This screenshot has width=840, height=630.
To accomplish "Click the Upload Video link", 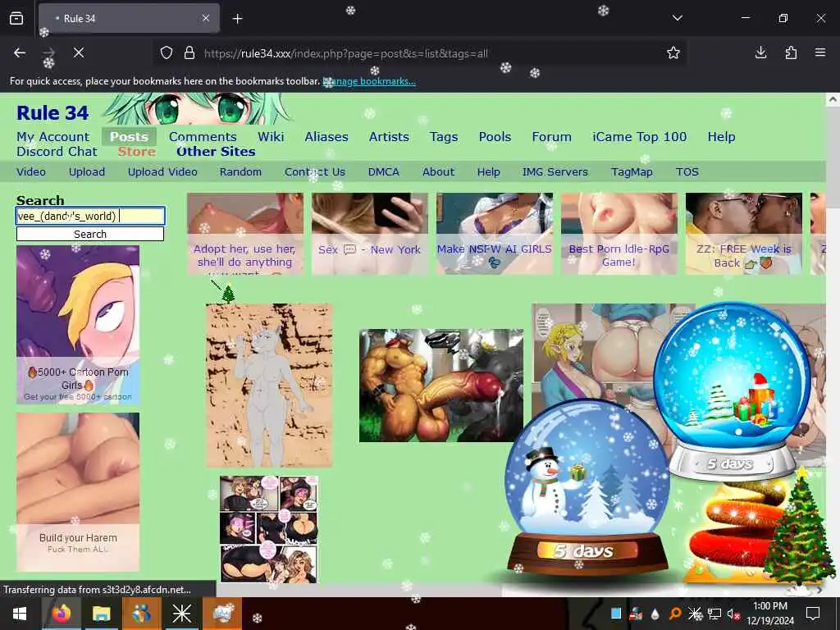I will [162, 172].
